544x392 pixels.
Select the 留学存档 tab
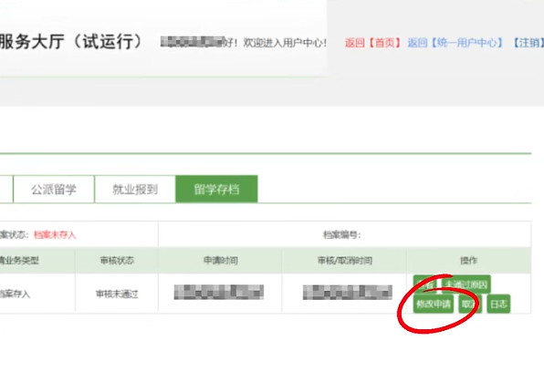(x=216, y=190)
